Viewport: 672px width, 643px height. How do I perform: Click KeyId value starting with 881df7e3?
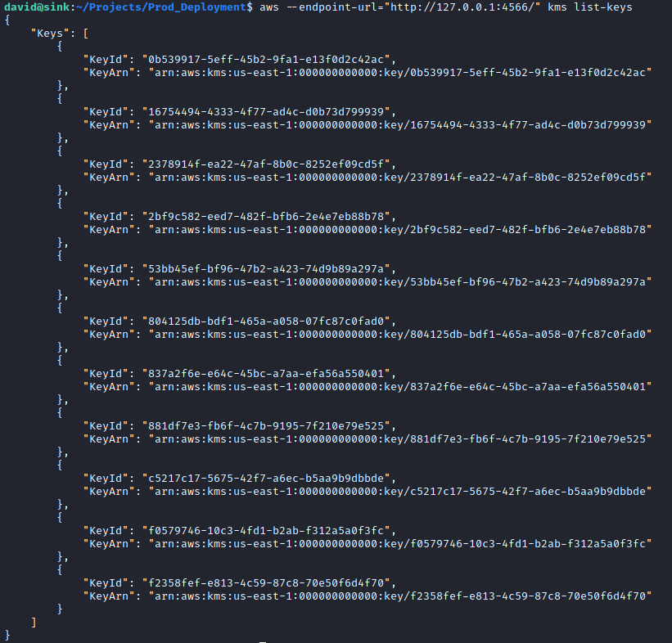pyautogui.click(x=269, y=425)
